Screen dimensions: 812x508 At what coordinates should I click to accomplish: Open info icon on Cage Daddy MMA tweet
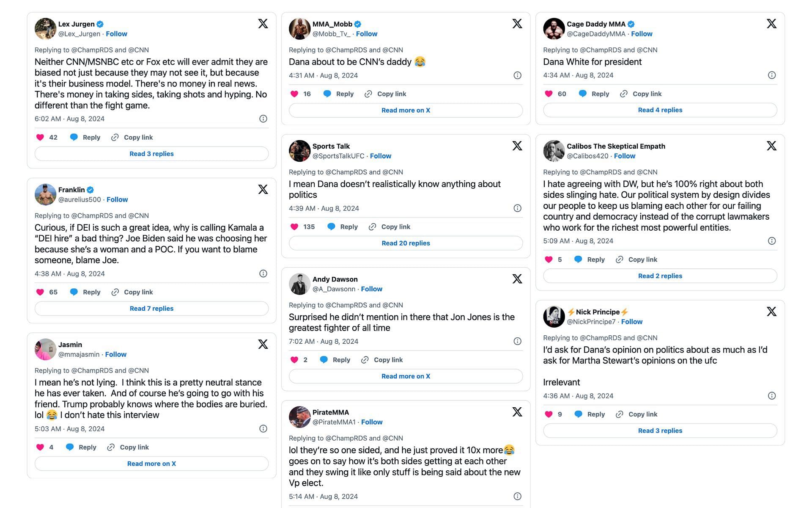click(772, 75)
